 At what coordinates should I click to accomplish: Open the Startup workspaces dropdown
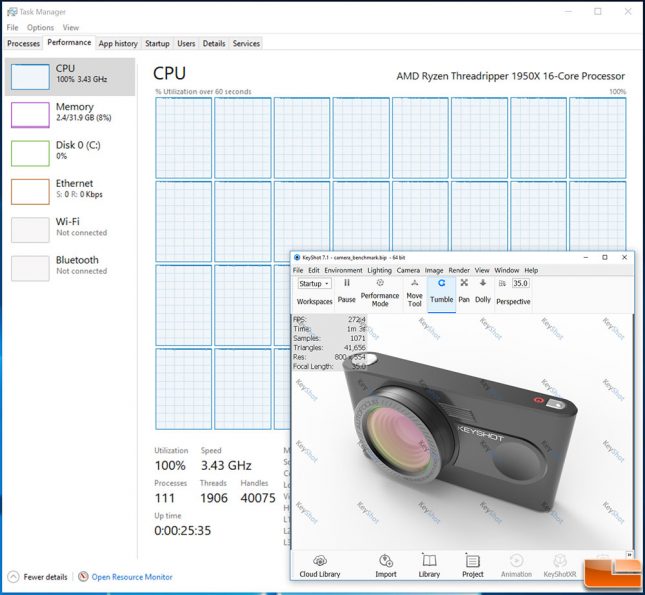[x=314, y=284]
